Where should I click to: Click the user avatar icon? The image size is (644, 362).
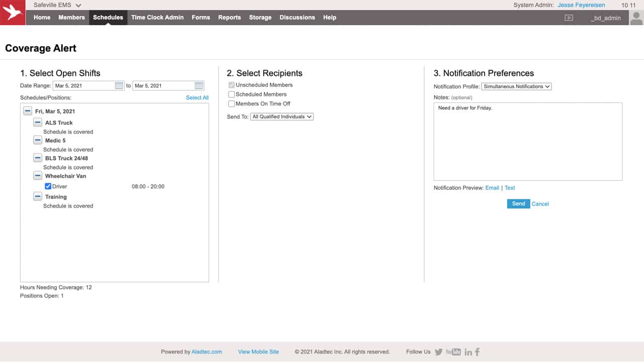tap(636, 18)
